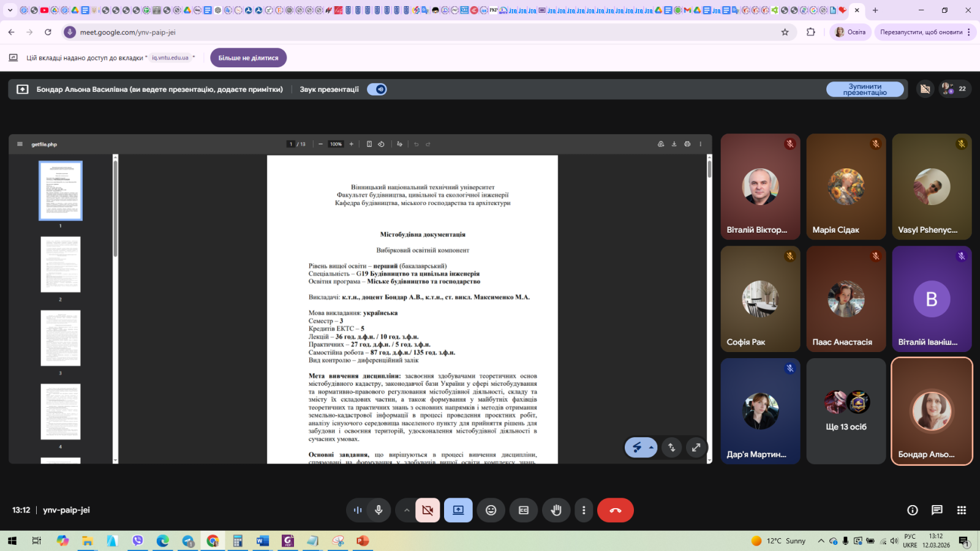Image resolution: width=980 pixels, height=551 pixels.
Task: Expand the annotation tool options arrow
Action: pos(651,448)
